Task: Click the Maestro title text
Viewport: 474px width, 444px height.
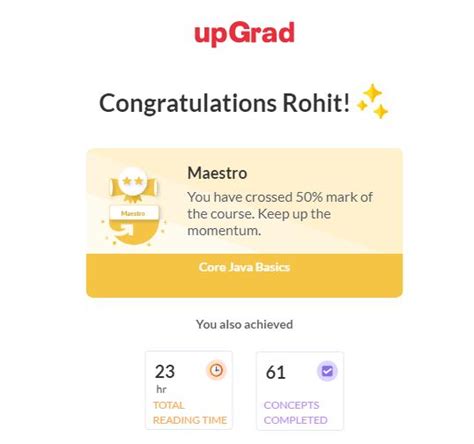Action: pyautogui.click(x=217, y=173)
